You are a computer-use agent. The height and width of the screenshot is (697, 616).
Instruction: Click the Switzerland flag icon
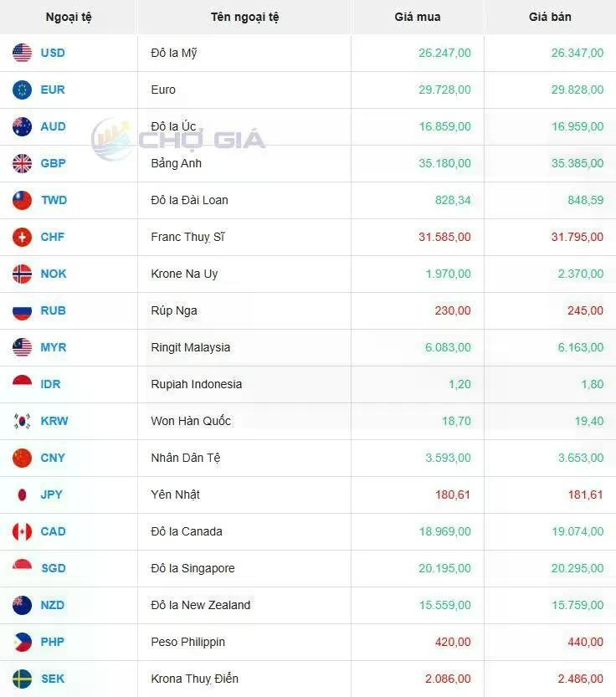[23, 237]
